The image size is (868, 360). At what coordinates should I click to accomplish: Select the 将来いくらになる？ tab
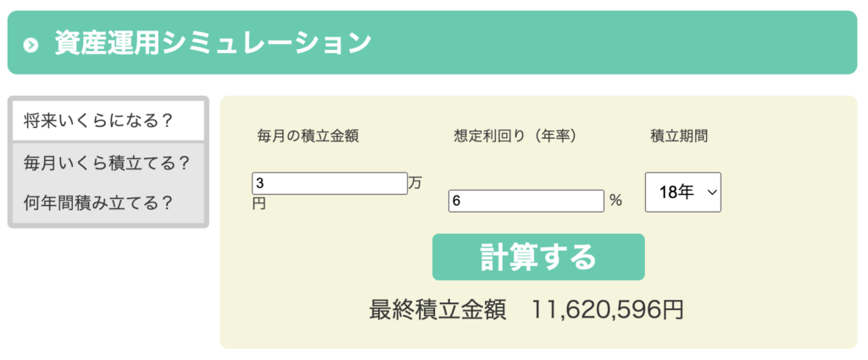pyautogui.click(x=98, y=121)
